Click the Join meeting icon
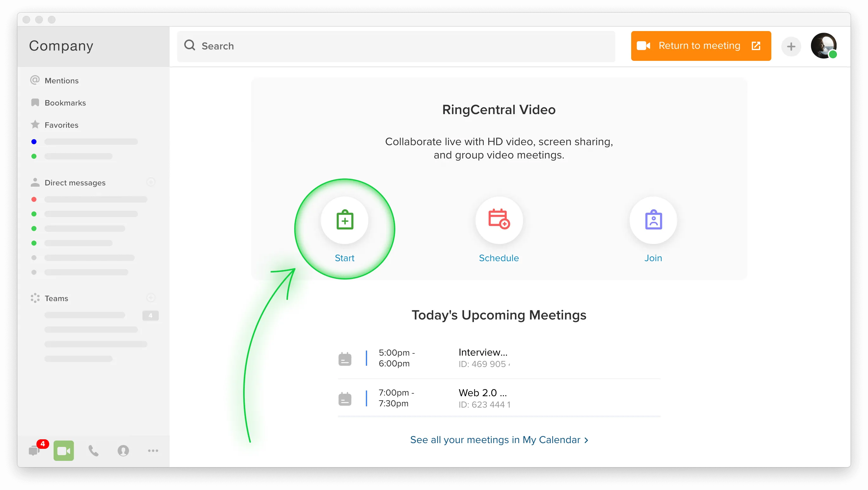The image size is (868, 490). 653,220
